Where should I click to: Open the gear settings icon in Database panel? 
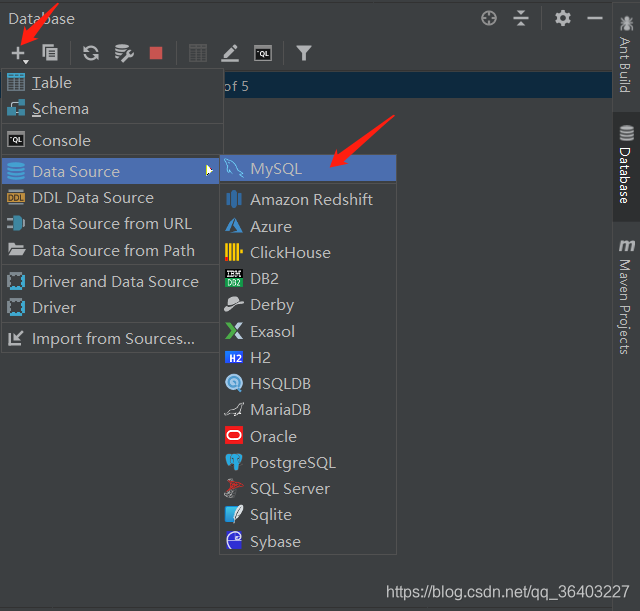click(x=563, y=18)
